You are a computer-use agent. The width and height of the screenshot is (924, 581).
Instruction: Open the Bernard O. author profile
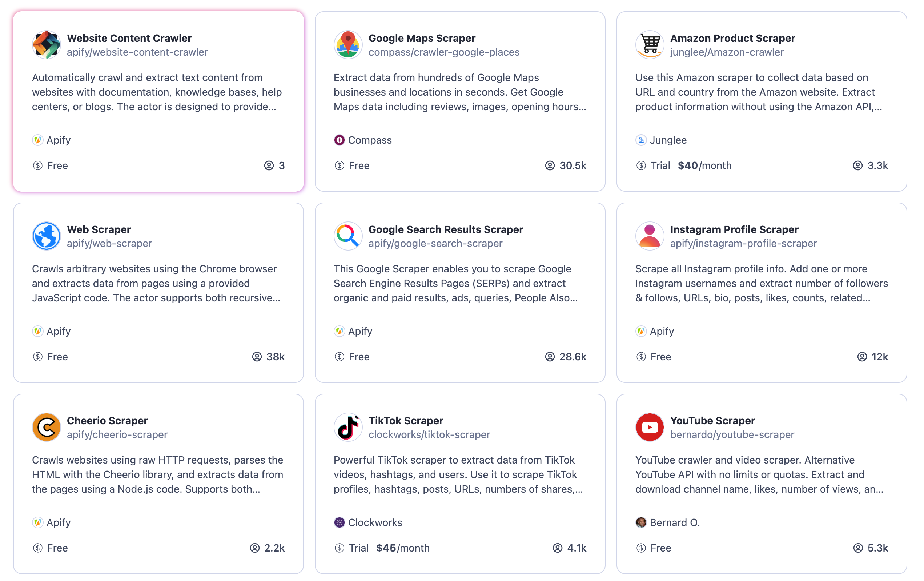click(x=674, y=522)
